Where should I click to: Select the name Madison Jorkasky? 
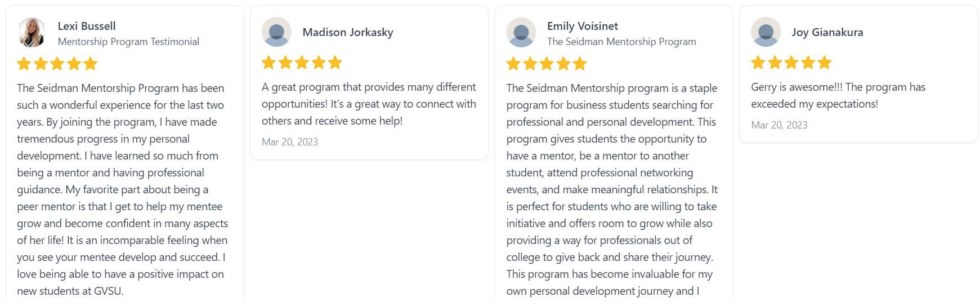tap(348, 32)
